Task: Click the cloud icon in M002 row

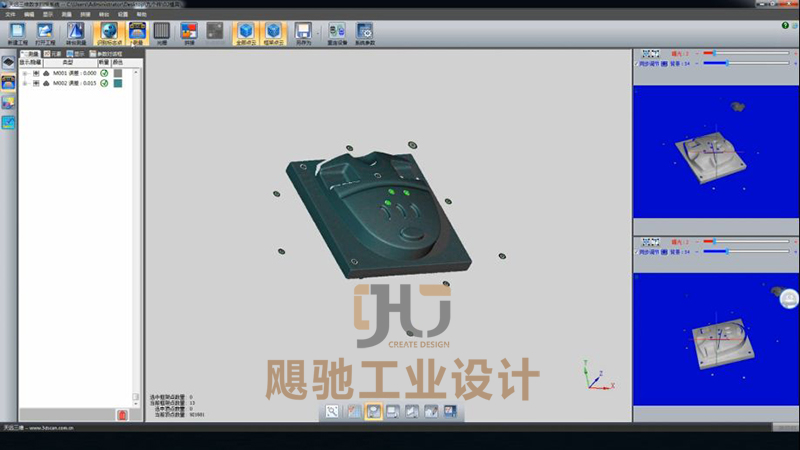Action: pos(46,83)
